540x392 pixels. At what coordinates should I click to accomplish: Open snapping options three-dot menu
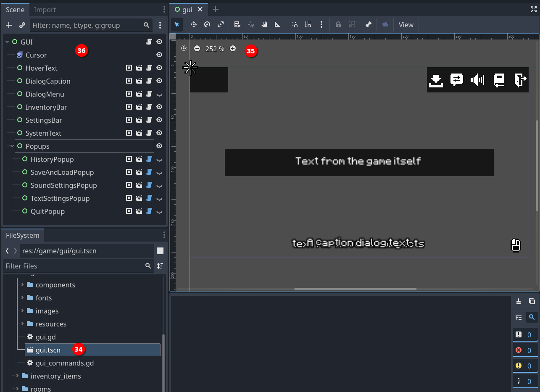(321, 25)
